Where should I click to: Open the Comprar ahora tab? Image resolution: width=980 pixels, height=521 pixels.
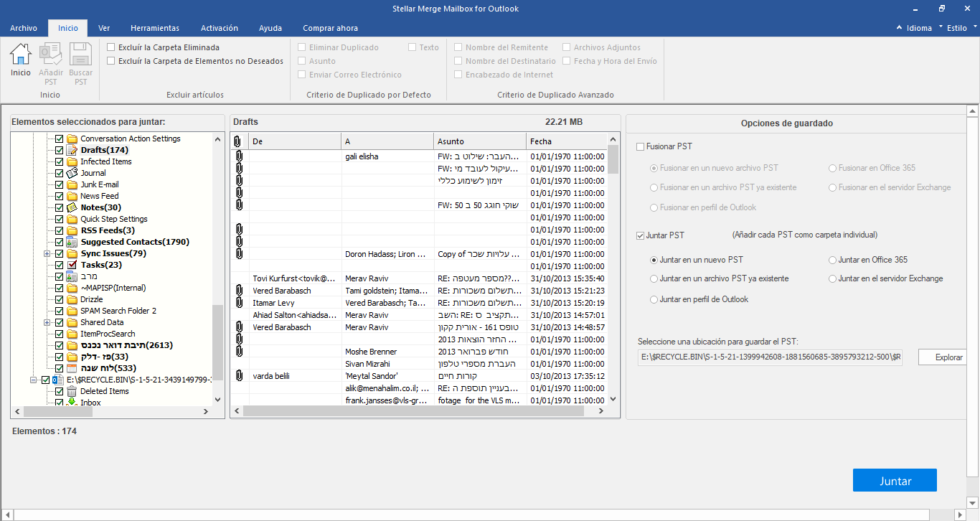click(x=330, y=28)
